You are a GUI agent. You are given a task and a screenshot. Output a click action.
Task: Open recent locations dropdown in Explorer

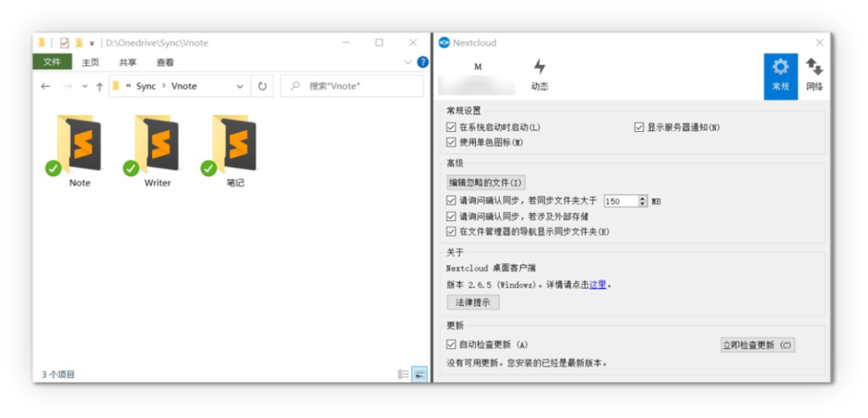coord(84,86)
